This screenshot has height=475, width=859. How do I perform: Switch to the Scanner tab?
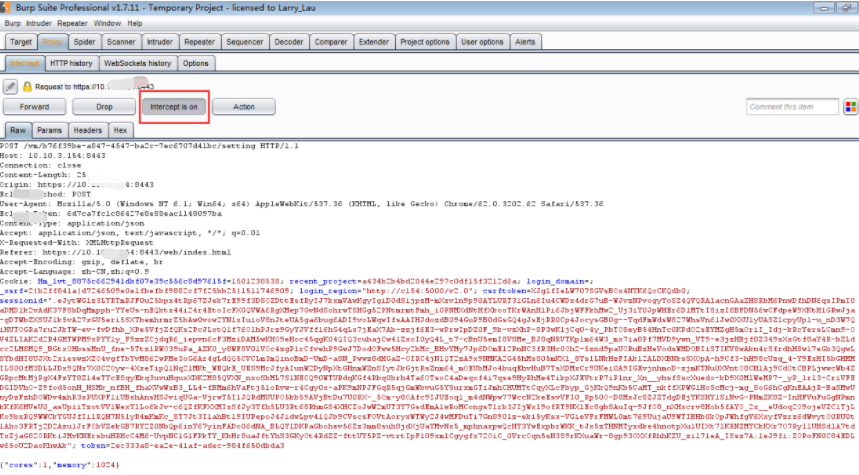click(x=121, y=42)
